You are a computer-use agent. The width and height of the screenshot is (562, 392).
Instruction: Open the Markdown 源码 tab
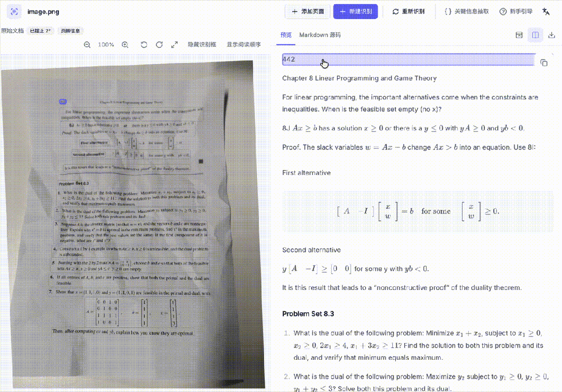[320, 35]
